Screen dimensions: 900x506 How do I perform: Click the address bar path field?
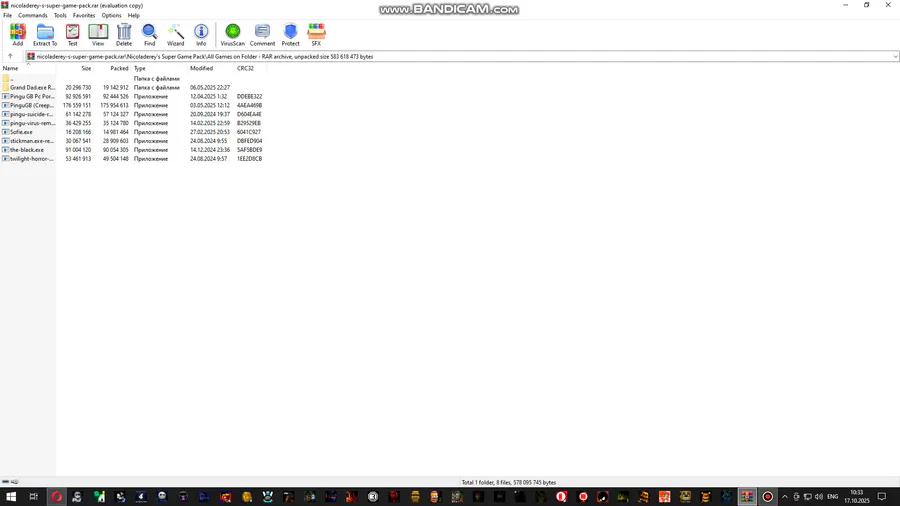point(462,56)
